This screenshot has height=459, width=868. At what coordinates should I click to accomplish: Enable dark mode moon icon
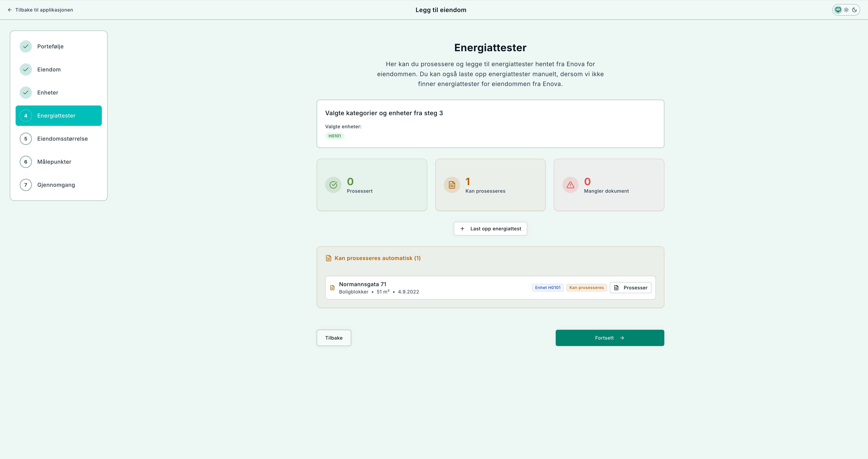click(x=854, y=10)
